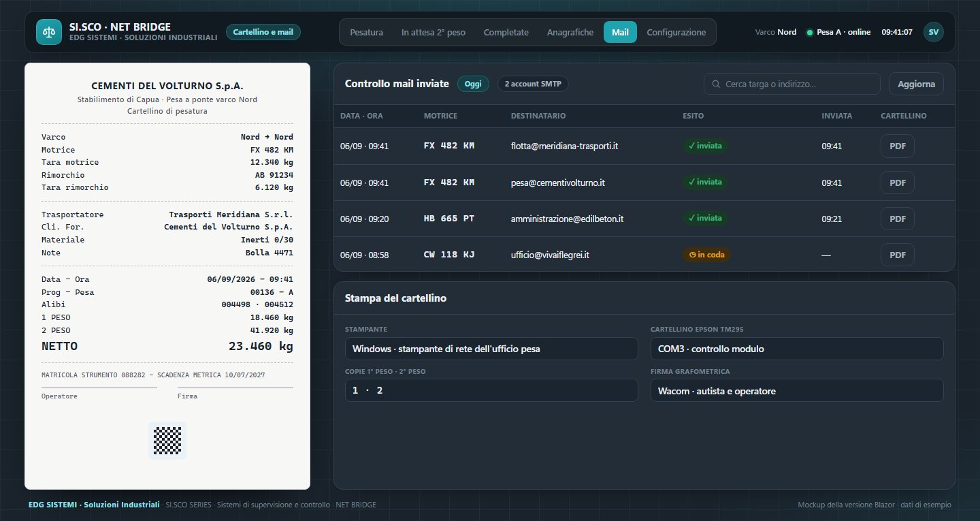Click the Alibi 004498 · 004512 value

(x=257, y=305)
